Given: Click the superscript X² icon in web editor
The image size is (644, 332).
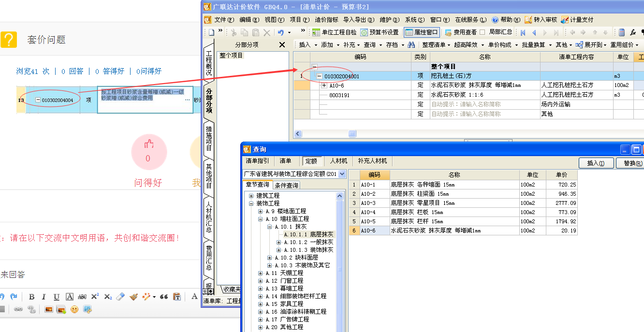Looking at the screenshot, I should [x=95, y=297].
